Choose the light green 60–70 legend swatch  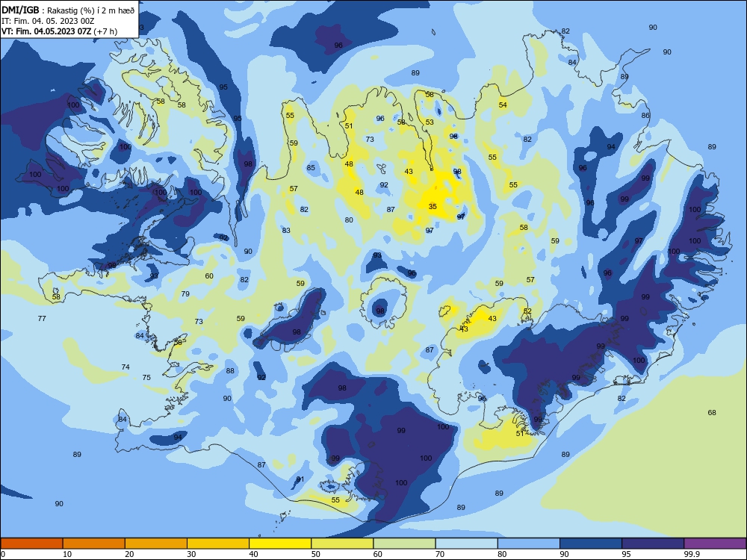[x=404, y=544]
